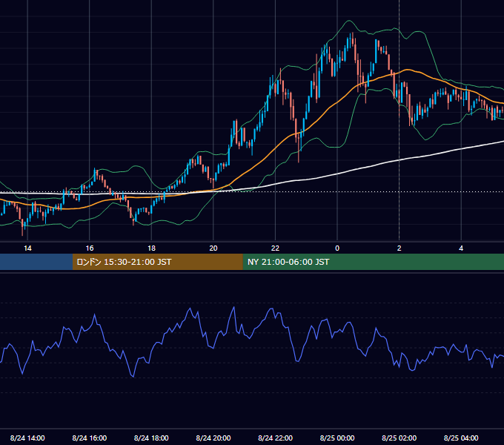The height and width of the screenshot is (445, 504).
Task: Click the 8/25 04:00 time label
Action: [x=461, y=438]
